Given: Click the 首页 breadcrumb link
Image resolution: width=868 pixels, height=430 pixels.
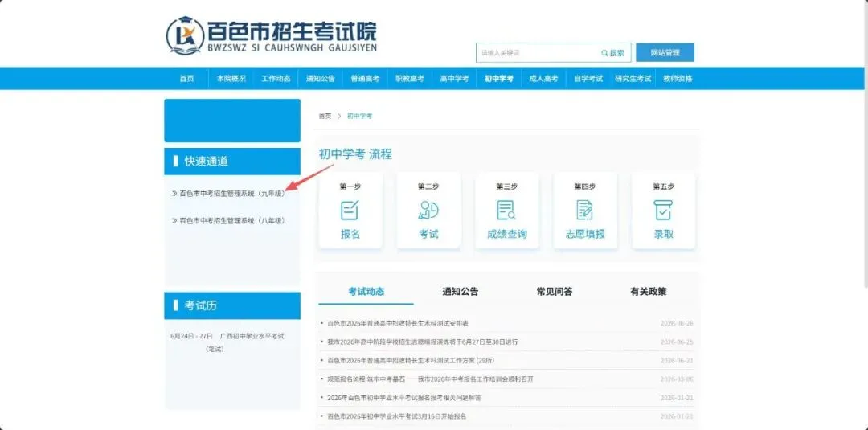Looking at the screenshot, I should (325, 117).
